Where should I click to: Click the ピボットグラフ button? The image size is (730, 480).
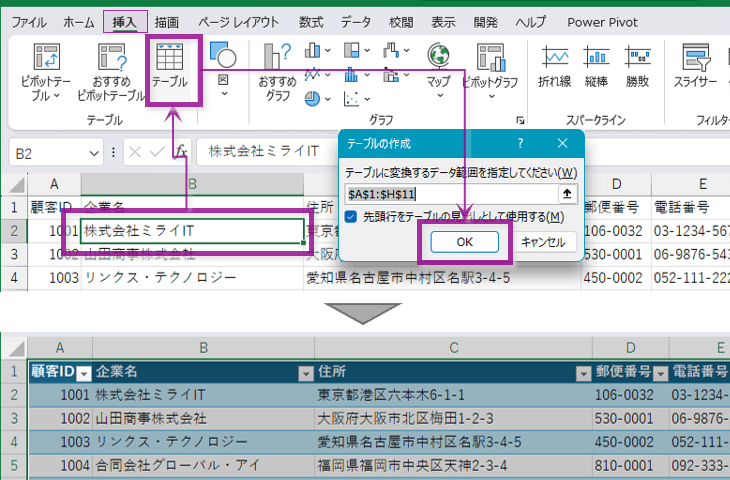click(490, 71)
